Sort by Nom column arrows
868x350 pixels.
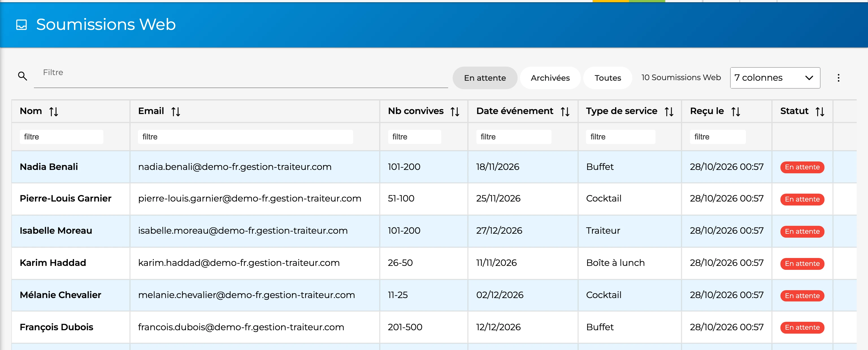tap(54, 111)
